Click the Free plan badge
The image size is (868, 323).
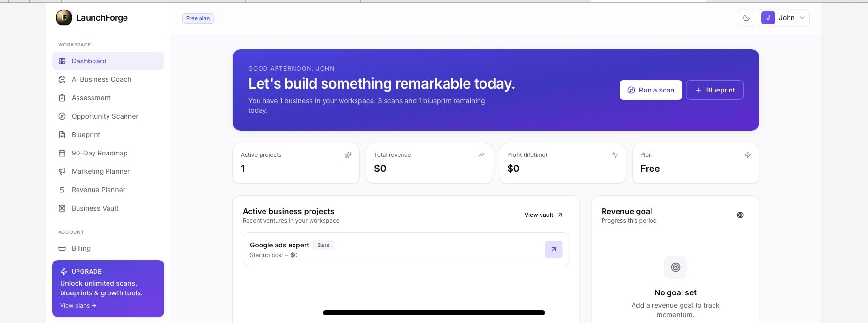point(198,18)
